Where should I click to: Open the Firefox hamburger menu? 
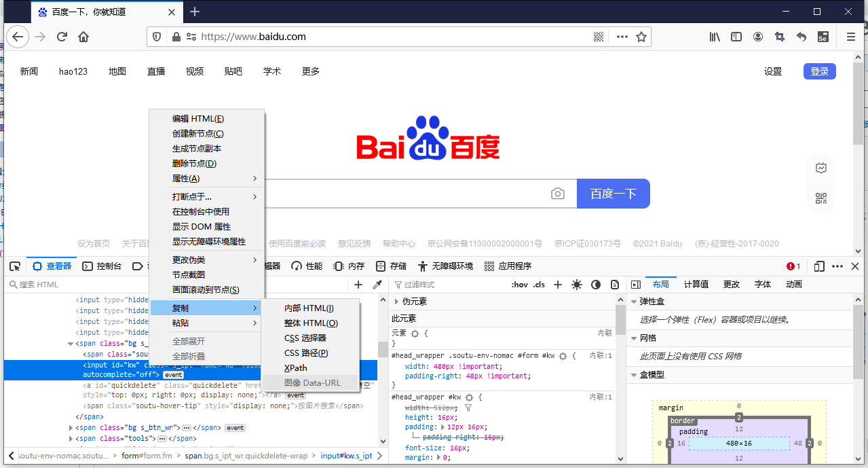point(851,37)
